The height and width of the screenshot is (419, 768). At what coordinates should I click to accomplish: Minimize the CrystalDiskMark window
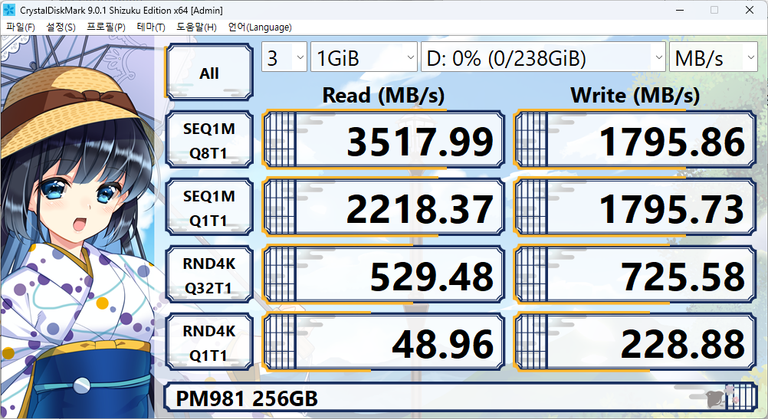click(x=680, y=10)
